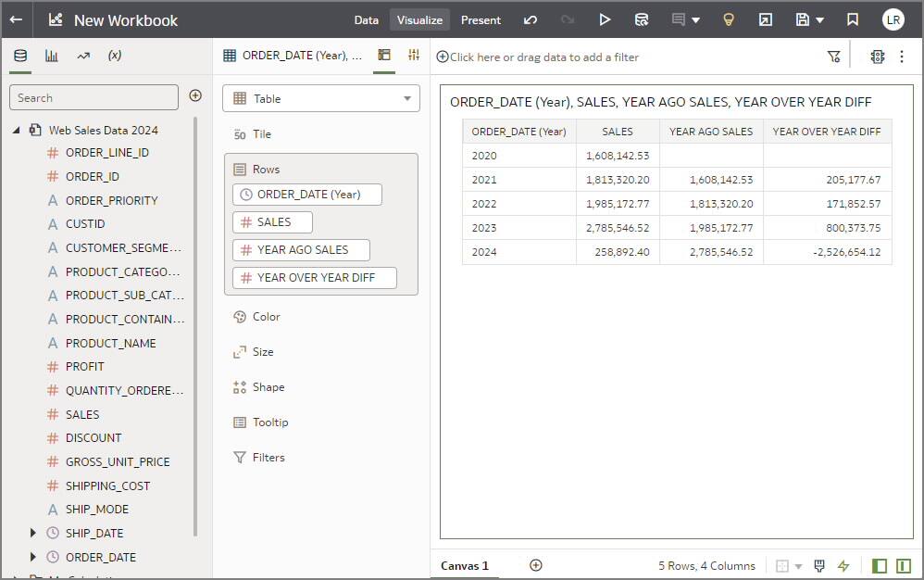
Task: Switch to the Present tab
Action: coord(481,19)
